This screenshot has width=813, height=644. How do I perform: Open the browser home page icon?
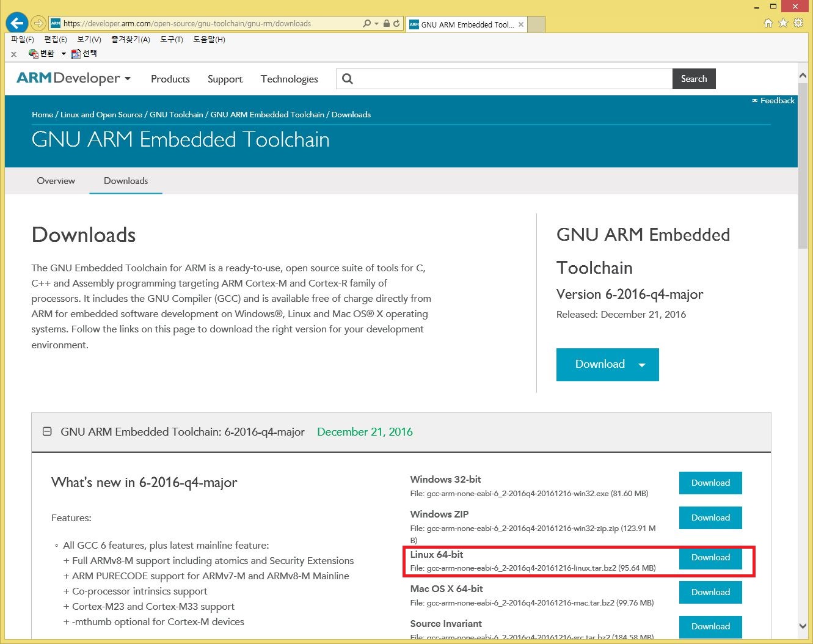[768, 23]
